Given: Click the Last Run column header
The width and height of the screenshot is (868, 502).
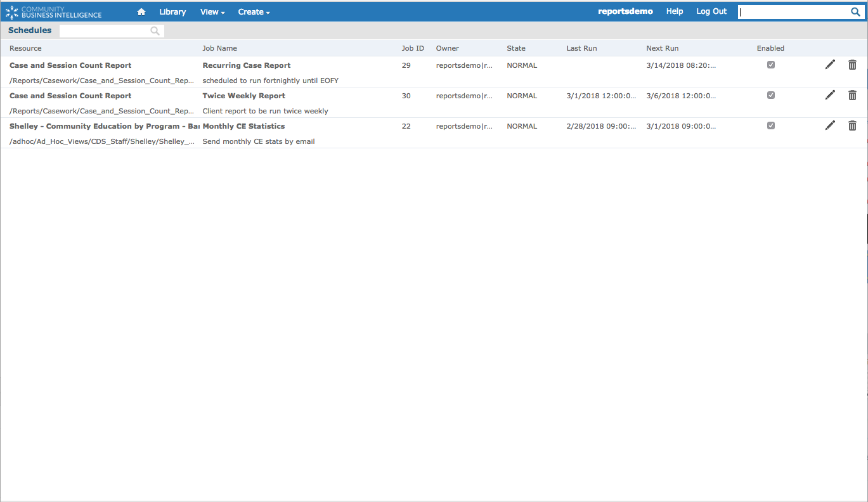Looking at the screenshot, I should pyautogui.click(x=581, y=48).
